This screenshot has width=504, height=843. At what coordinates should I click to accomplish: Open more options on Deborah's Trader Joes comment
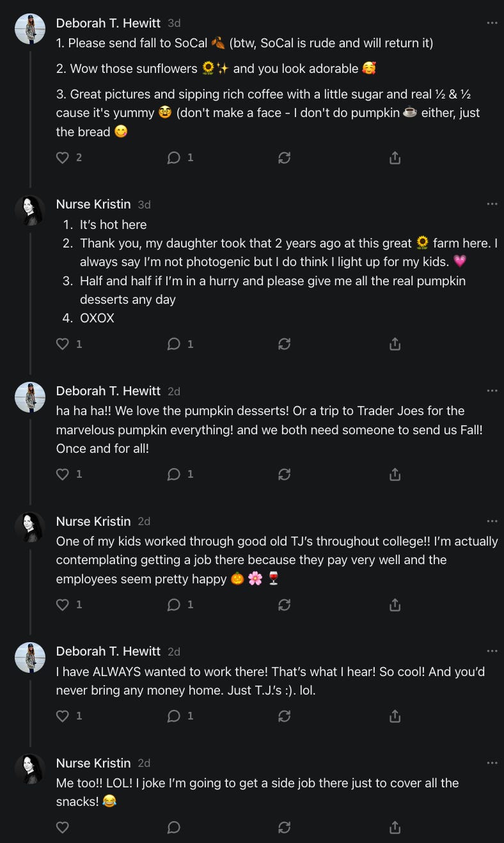pos(492,391)
